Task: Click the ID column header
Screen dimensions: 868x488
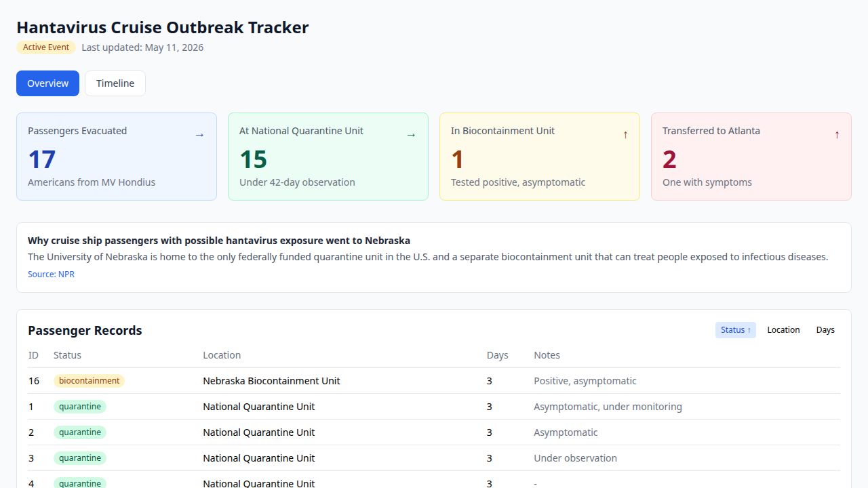Action: (x=33, y=355)
